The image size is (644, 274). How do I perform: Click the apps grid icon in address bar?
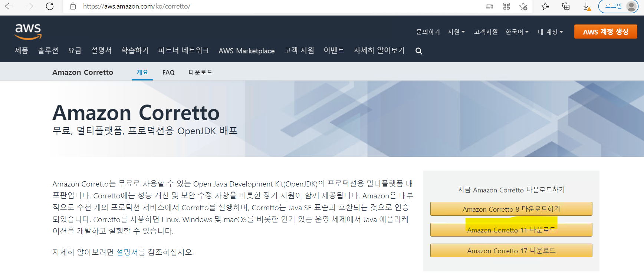coord(506,6)
